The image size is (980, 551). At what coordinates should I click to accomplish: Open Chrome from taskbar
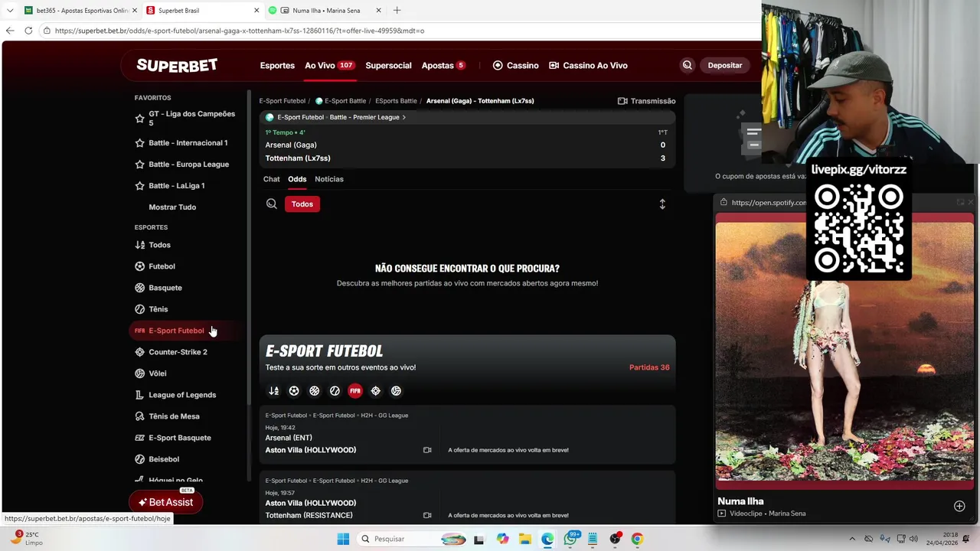tap(637, 540)
